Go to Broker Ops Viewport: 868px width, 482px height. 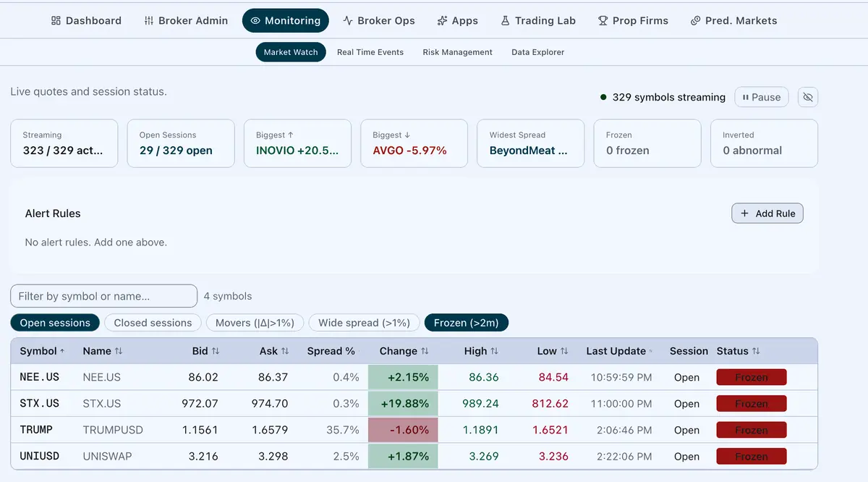[379, 20]
